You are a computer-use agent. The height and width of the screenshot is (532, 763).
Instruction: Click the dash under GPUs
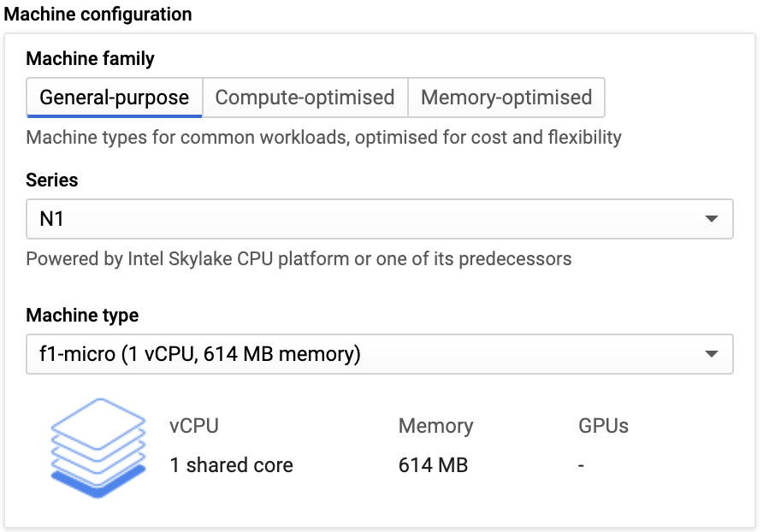click(x=582, y=466)
